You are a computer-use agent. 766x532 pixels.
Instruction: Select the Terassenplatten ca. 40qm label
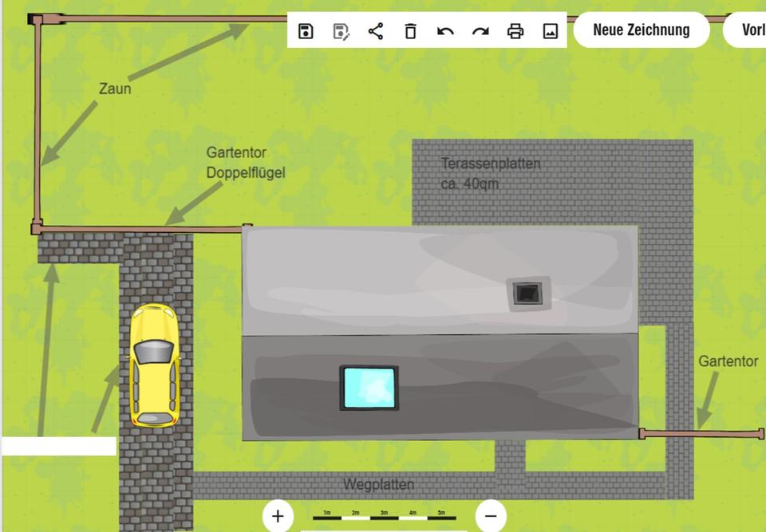click(x=490, y=173)
